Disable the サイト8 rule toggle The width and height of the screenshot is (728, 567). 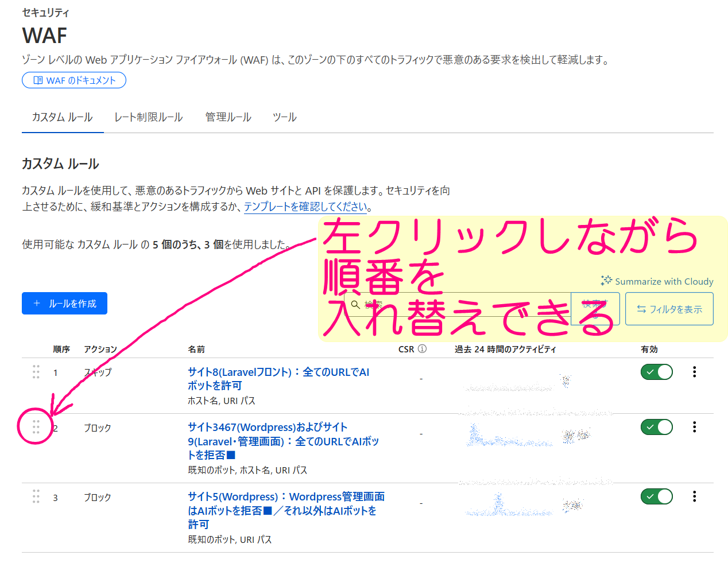point(657,372)
